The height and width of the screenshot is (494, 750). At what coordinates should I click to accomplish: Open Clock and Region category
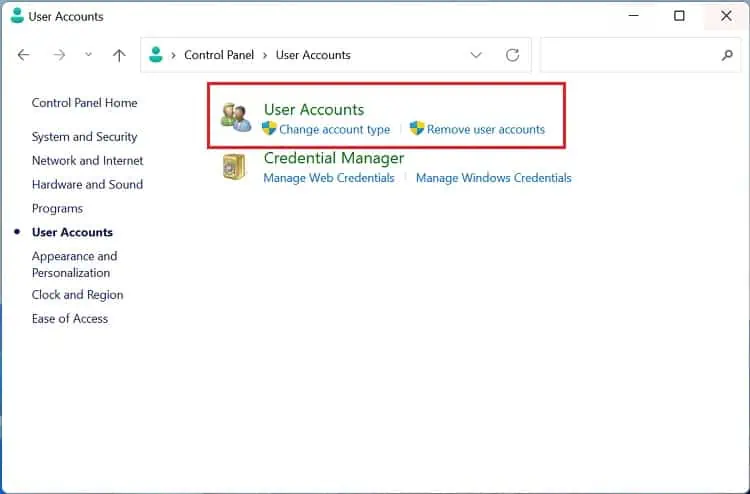tap(77, 295)
